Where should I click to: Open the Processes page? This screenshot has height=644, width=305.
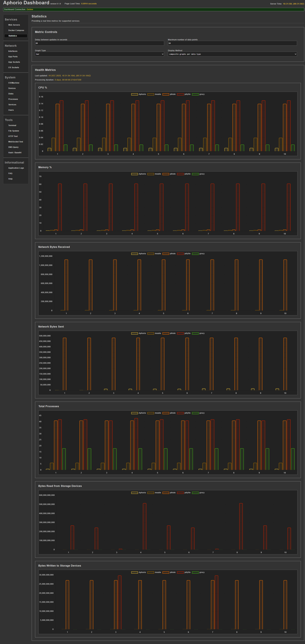[x=13, y=99]
